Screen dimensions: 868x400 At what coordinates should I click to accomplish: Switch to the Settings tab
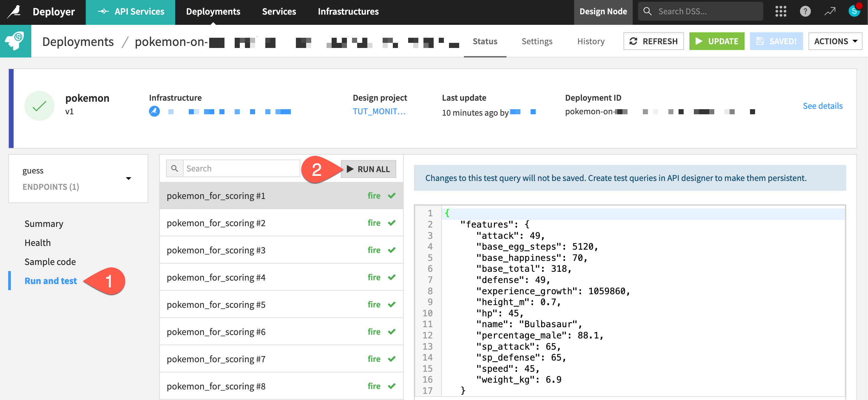[x=536, y=41]
